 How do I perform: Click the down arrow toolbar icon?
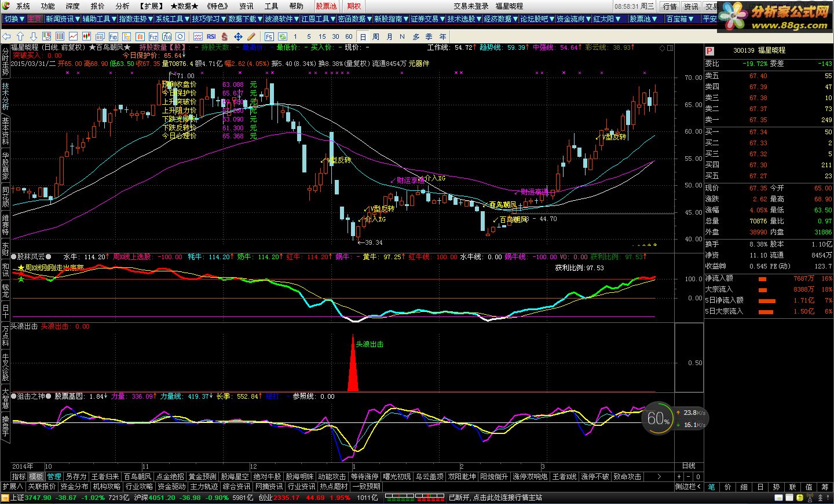(x=34, y=36)
